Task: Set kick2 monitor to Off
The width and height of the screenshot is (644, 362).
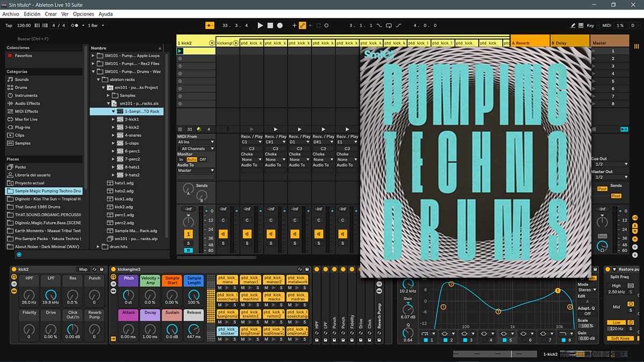Action: click(202, 159)
